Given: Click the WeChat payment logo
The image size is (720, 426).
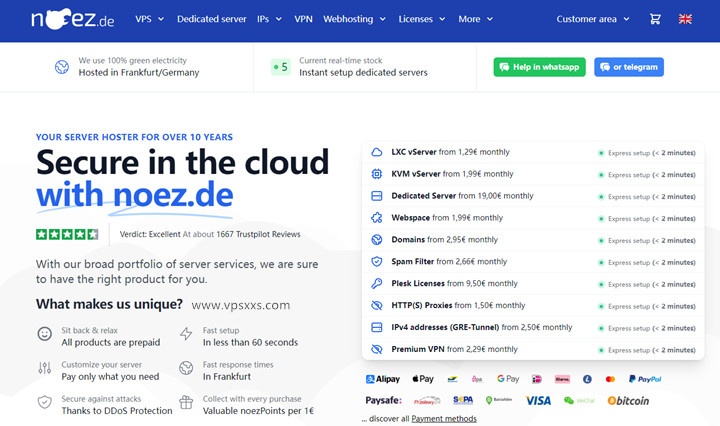Looking at the screenshot, I should tap(579, 401).
